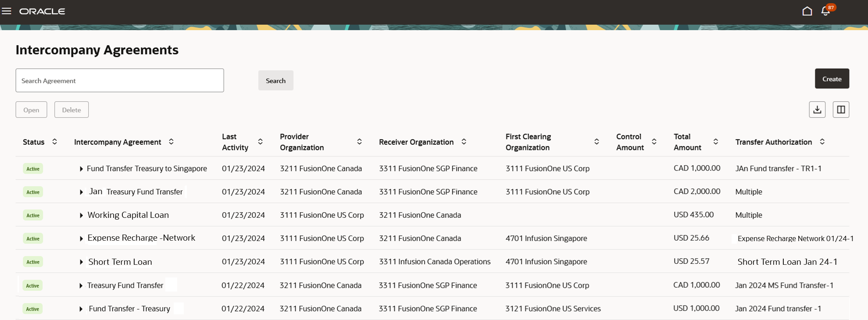Click total amount USD 435.00
The image size is (868, 320).
(x=693, y=214)
